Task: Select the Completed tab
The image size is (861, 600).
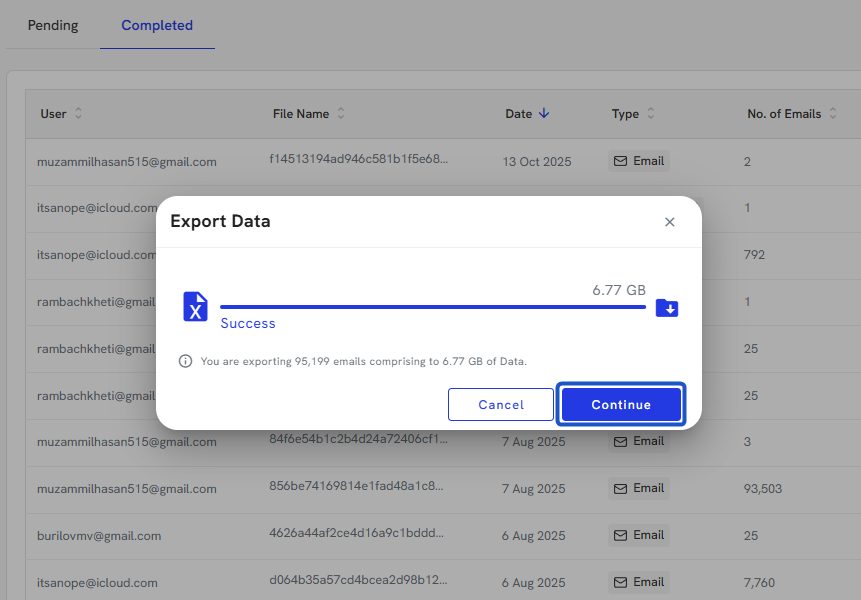Action: pos(157,25)
